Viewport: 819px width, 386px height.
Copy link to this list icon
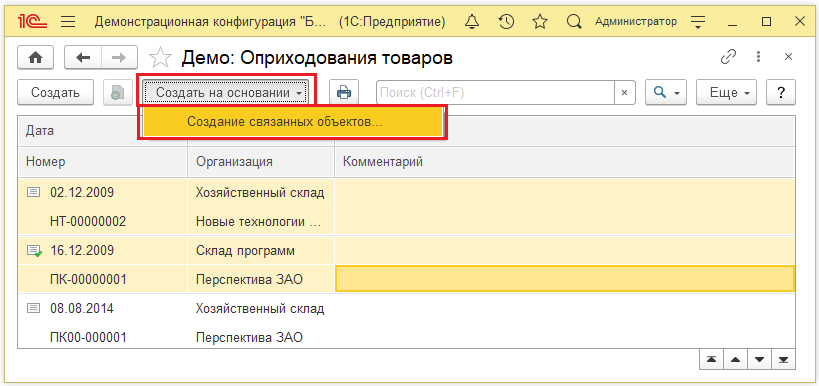coord(728,57)
